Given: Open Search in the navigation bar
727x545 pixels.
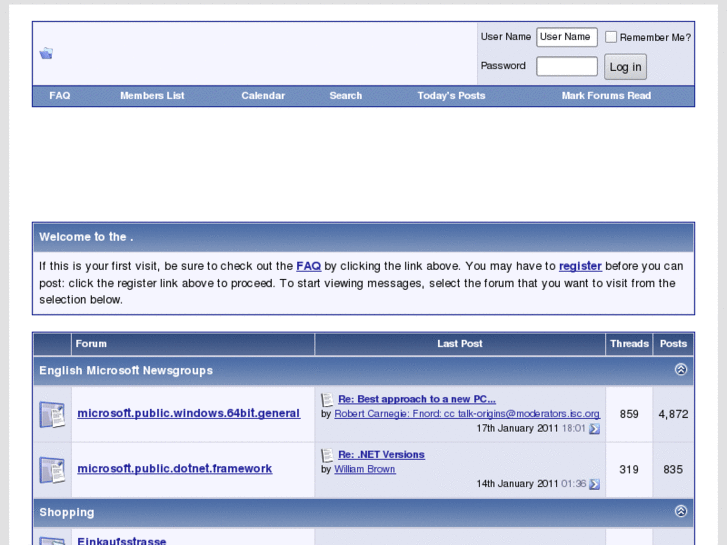Looking at the screenshot, I should (345, 96).
